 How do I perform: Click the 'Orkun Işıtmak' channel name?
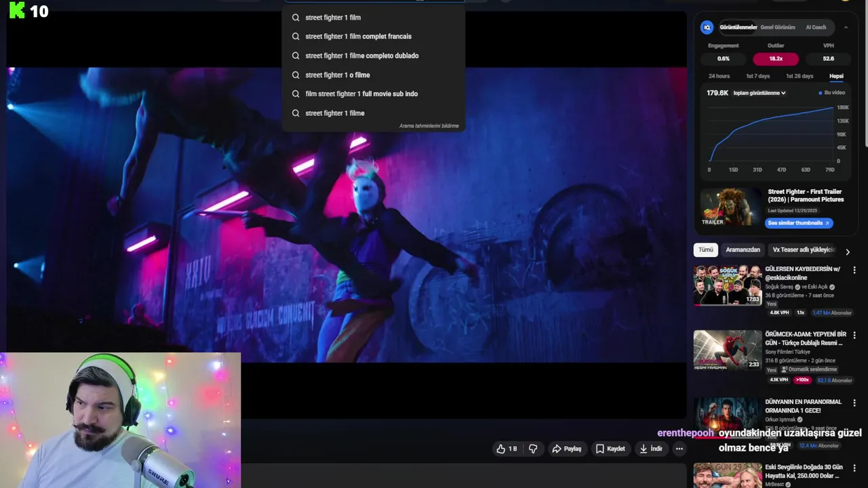pos(780,420)
